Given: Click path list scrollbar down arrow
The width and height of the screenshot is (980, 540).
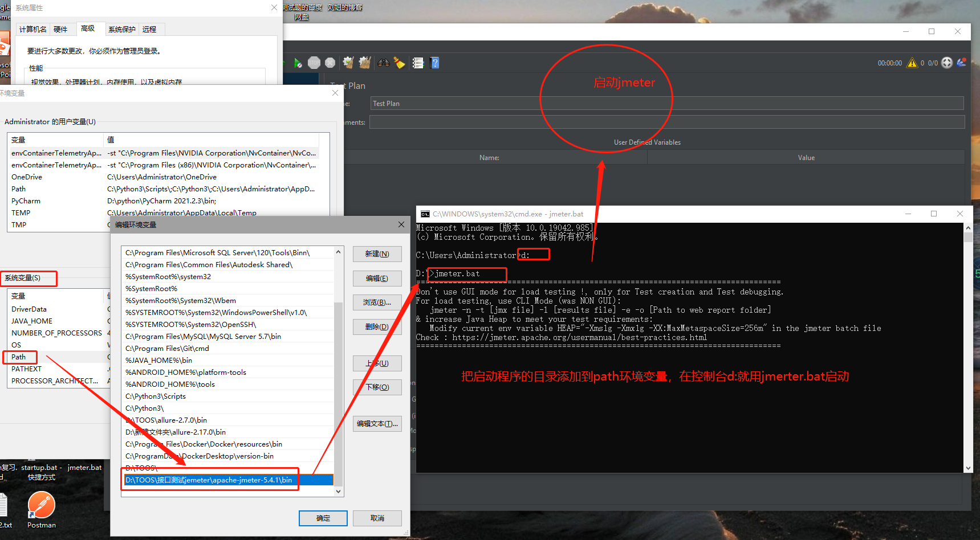Looking at the screenshot, I should [x=339, y=491].
